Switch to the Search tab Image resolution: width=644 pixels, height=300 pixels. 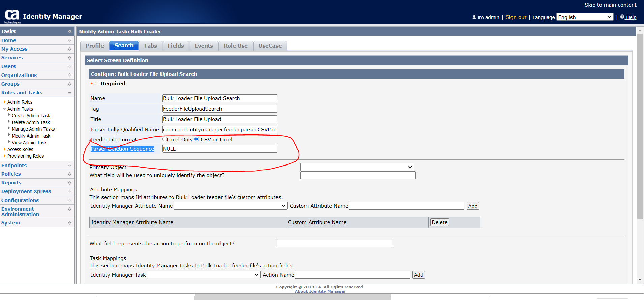pos(124,46)
